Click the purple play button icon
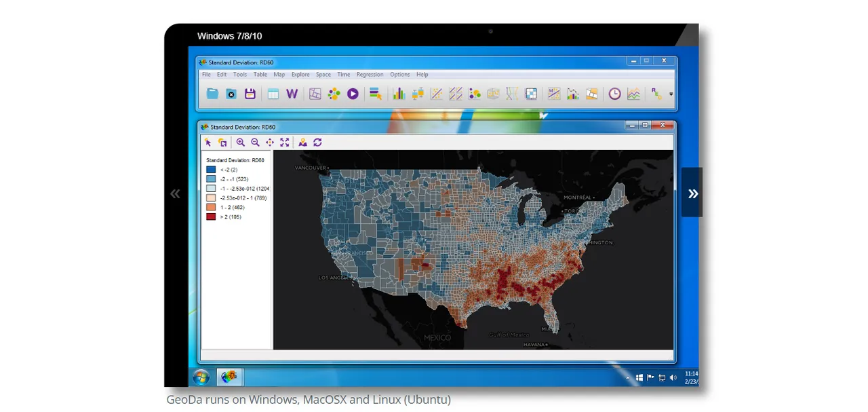This screenshot has width=868, height=412. pos(353,94)
